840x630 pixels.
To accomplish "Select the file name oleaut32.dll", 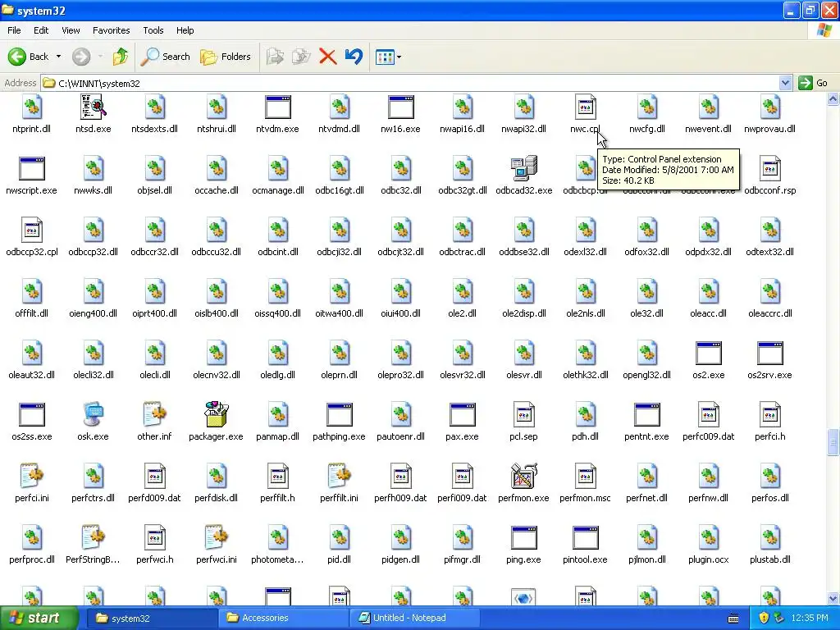I will (32, 375).
